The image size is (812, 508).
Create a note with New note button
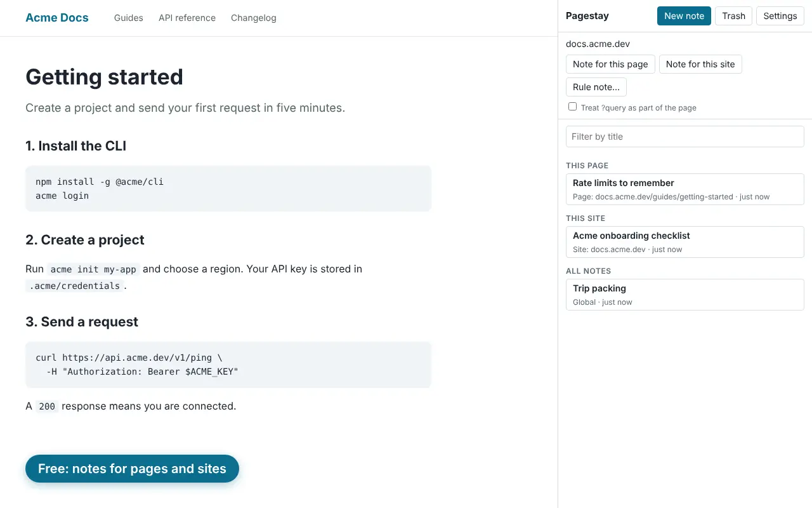pyautogui.click(x=684, y=16)
